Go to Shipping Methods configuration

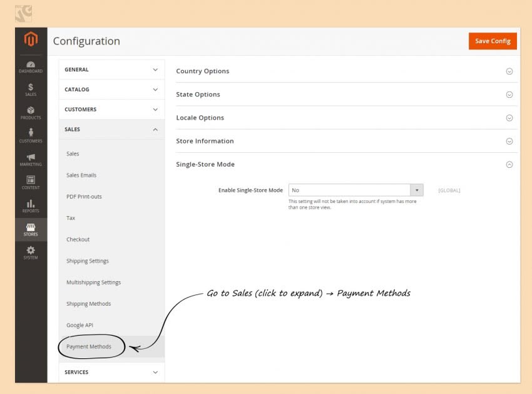88,303
